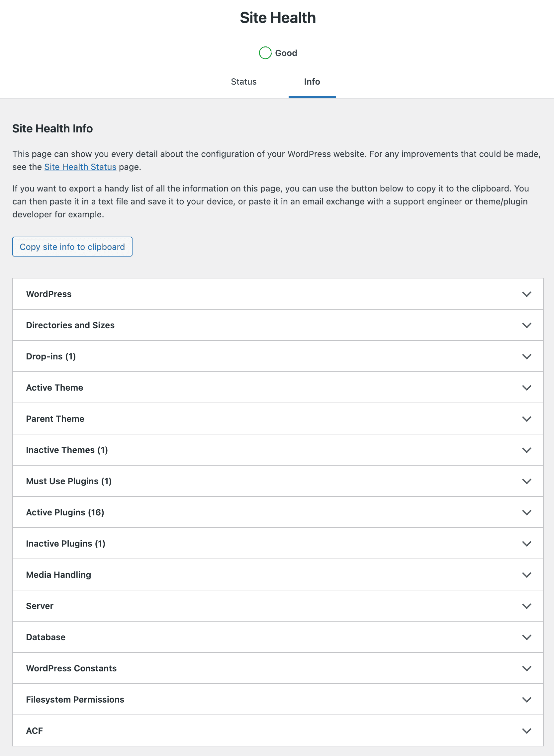Expand the WordPress Constants section
The image size is (554, 756).
pos(277,668)
